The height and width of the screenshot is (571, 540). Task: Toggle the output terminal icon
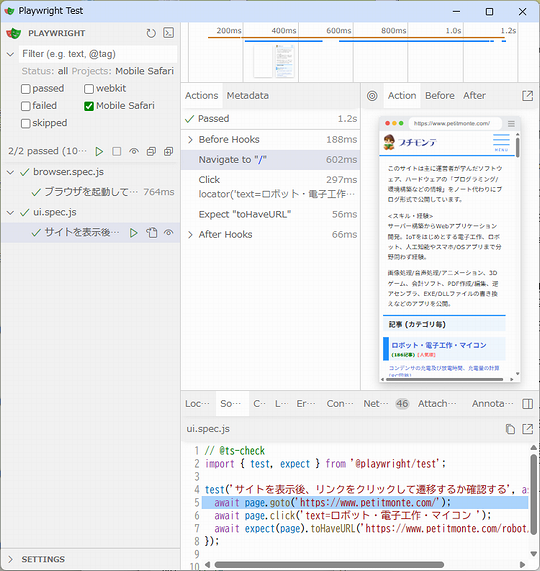pos(168,33)
